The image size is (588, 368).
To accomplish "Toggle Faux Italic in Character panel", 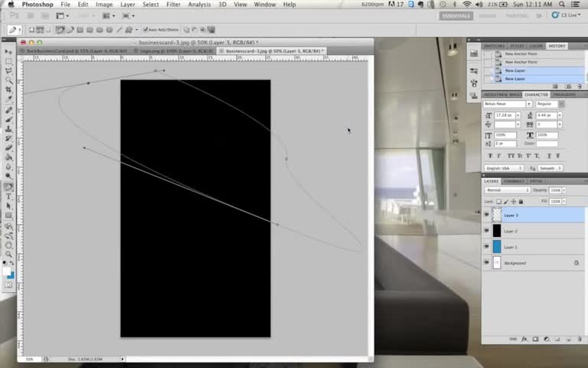I will tap(498, 156).
